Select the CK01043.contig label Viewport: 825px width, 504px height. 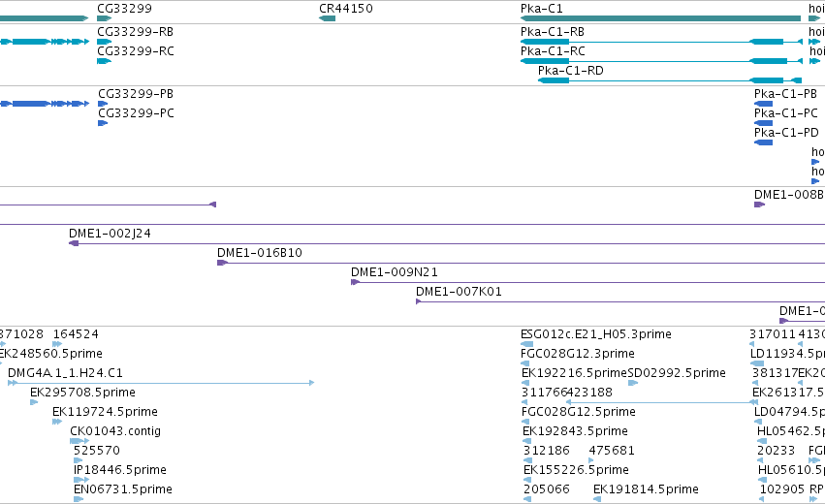pos(115,431)
